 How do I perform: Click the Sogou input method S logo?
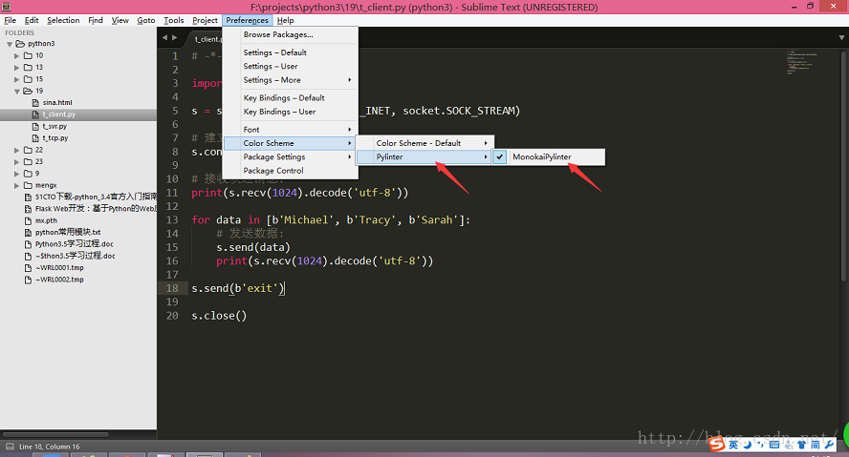(717, 445)
